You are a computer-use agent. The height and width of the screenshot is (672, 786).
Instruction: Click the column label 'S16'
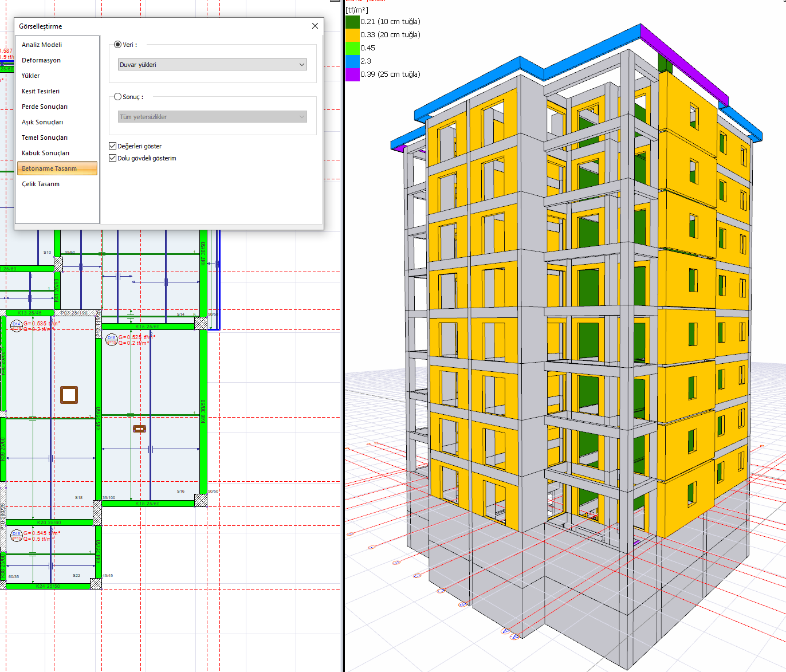click(181, 491)
